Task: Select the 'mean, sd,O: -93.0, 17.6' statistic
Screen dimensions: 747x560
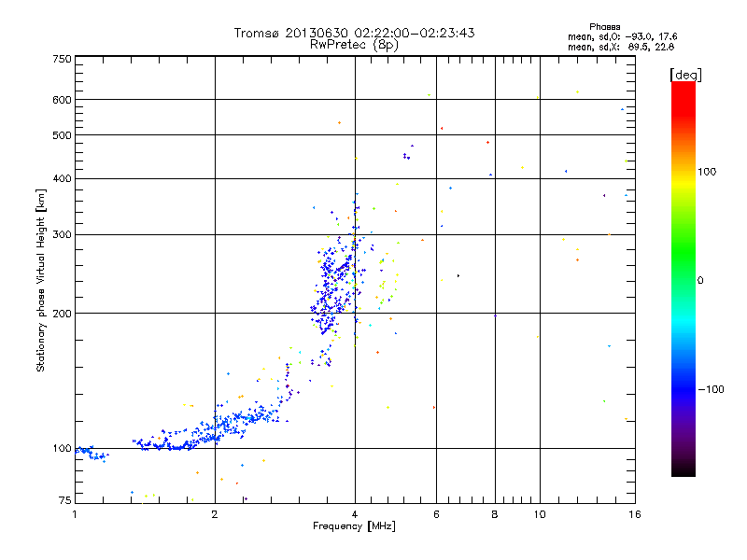Action: pos(622,36)
